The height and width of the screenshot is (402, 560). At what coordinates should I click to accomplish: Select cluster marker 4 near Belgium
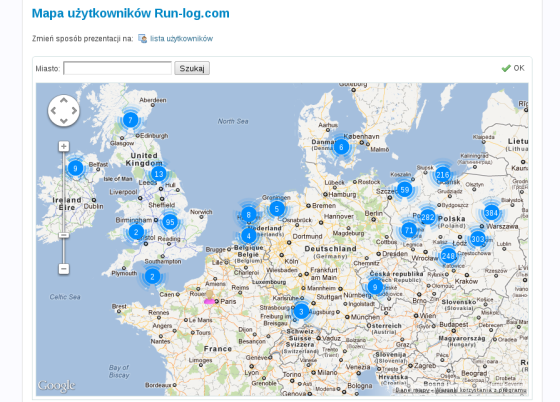[x=249, y=236]
